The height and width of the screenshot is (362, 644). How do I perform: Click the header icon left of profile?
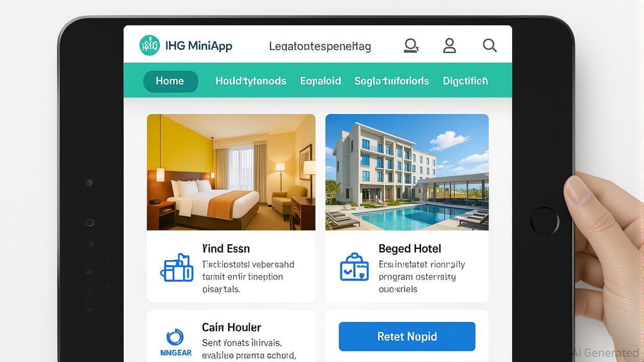pyautogui.click(x=411, y=46)
